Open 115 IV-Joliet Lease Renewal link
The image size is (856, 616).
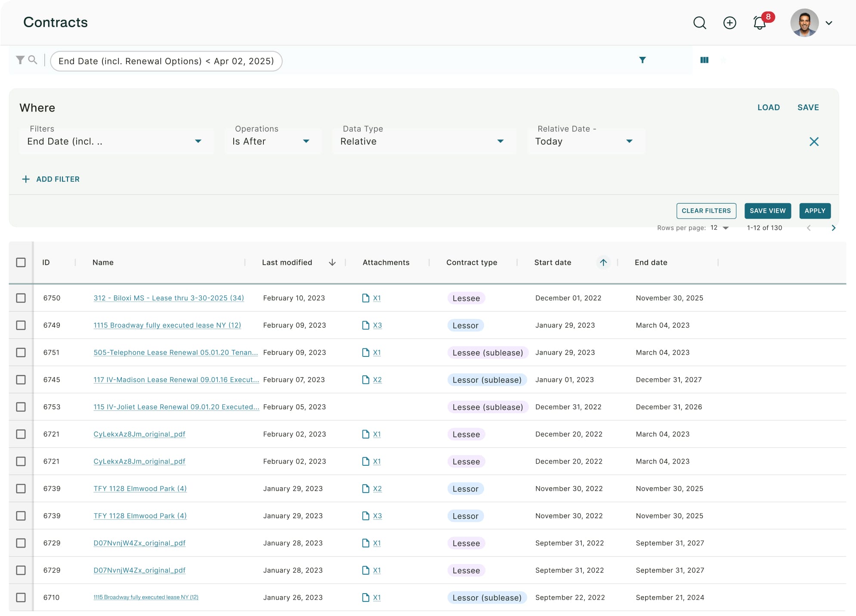pos(176,407)
